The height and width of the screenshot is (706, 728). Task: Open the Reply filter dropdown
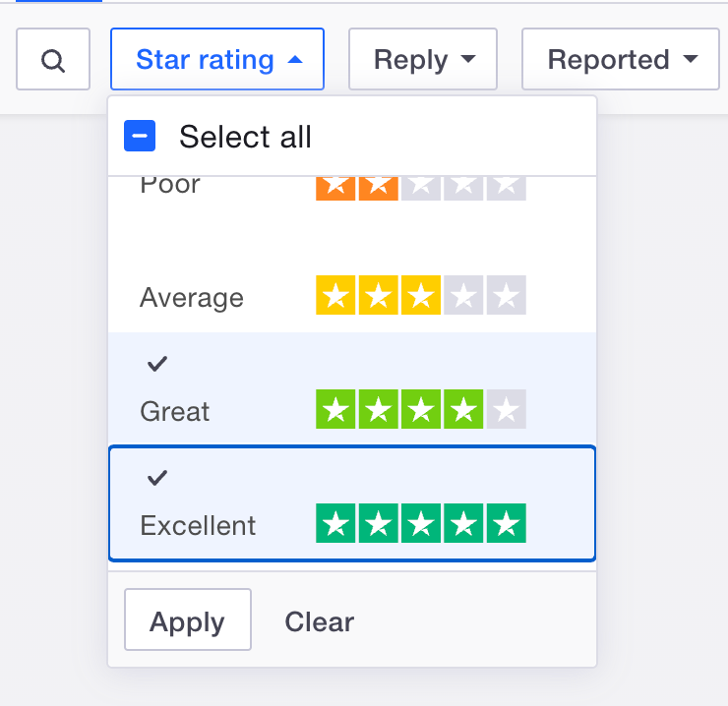pyautogui.click(x=423, y=60)
